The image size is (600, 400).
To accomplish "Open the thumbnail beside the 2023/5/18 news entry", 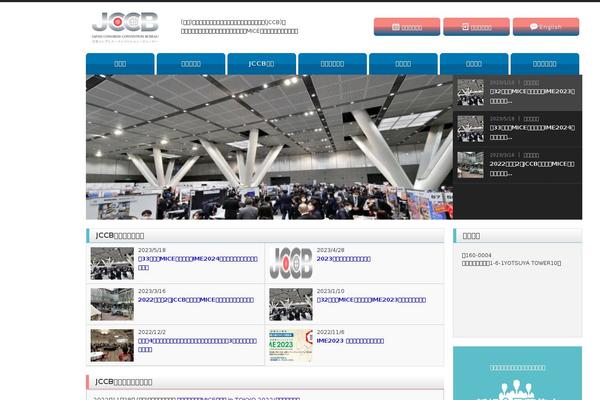I will pos(112,263).
